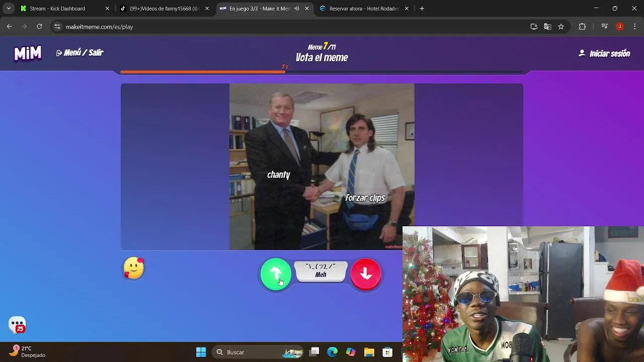Open the chat bubble showing 25
Screen dimensions: 644x362
[17, 325]
